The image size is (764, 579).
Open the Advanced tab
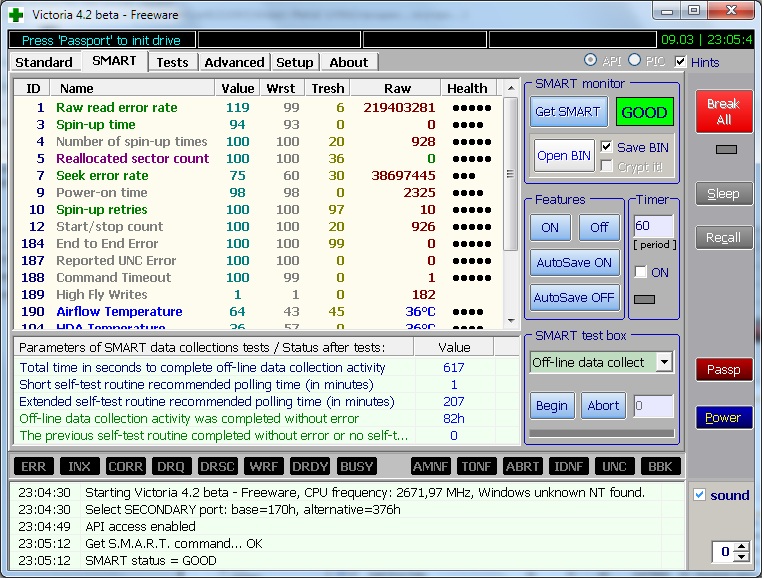(234, 62)
